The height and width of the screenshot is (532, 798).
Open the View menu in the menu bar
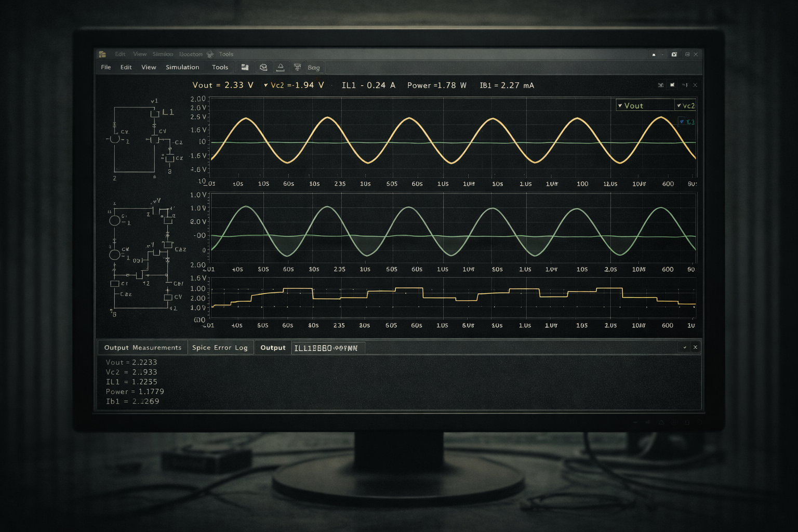(149, 68)
